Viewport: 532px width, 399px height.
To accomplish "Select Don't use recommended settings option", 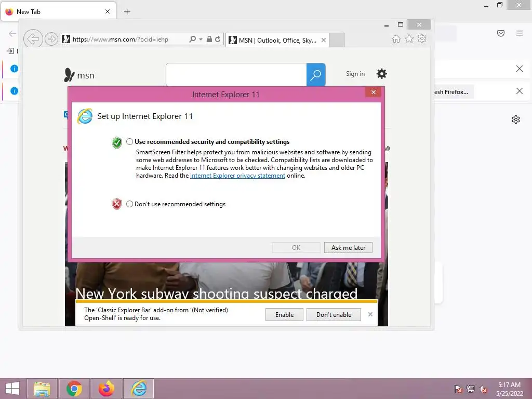I will tap(129, 204).
